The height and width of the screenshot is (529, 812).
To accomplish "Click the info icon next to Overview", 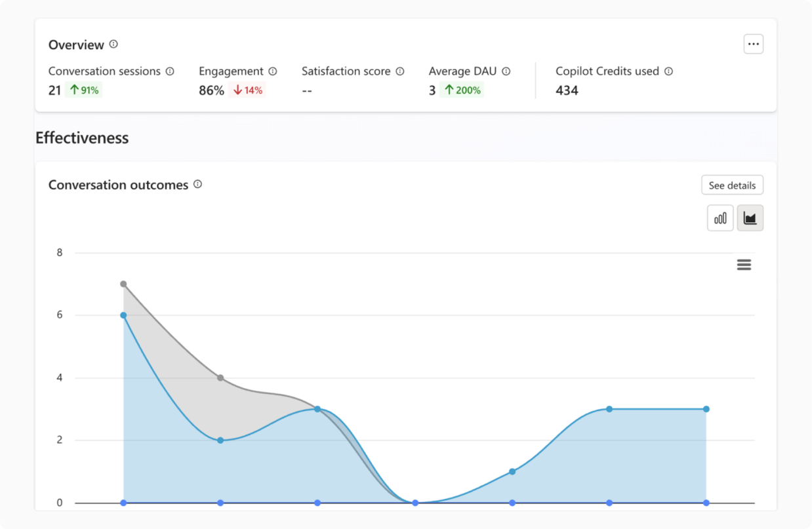I will pos(113,45).
